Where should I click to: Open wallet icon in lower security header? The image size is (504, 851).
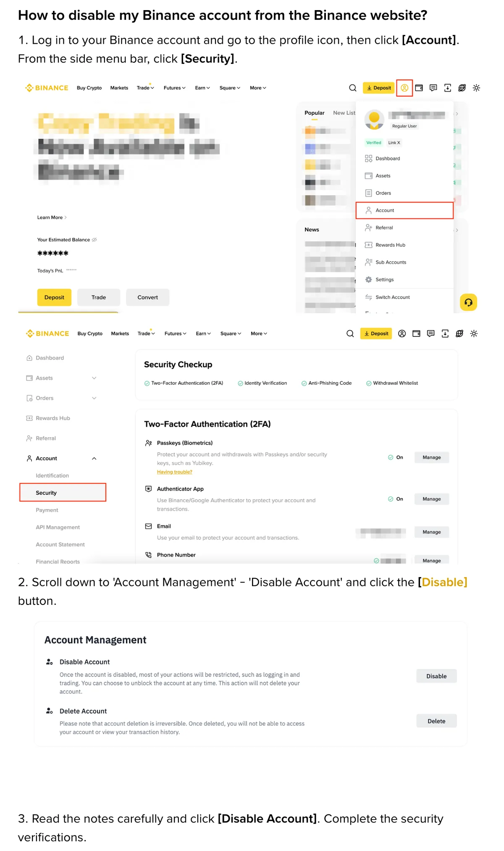coord(416,334)
